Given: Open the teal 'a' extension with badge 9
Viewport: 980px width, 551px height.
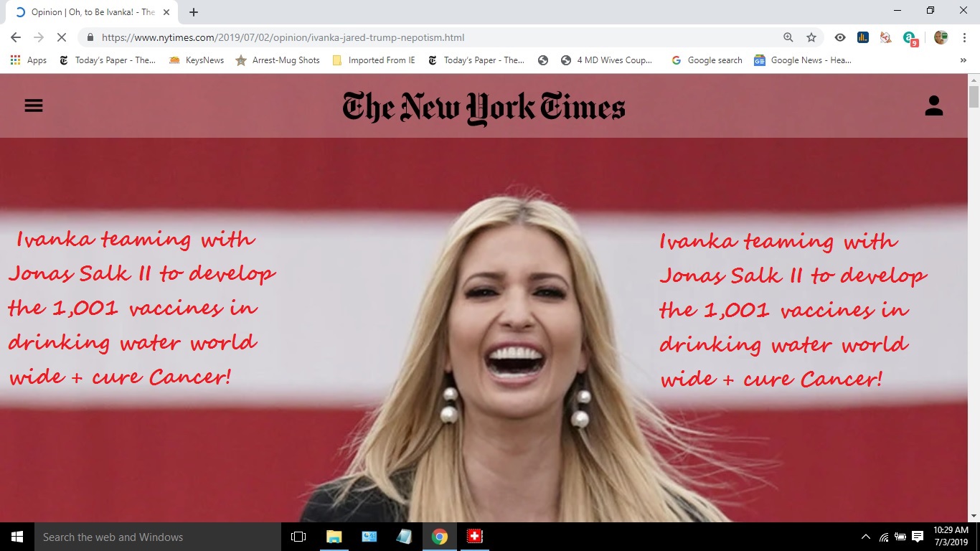Looking at the screenshot, I should click(910, 38).
